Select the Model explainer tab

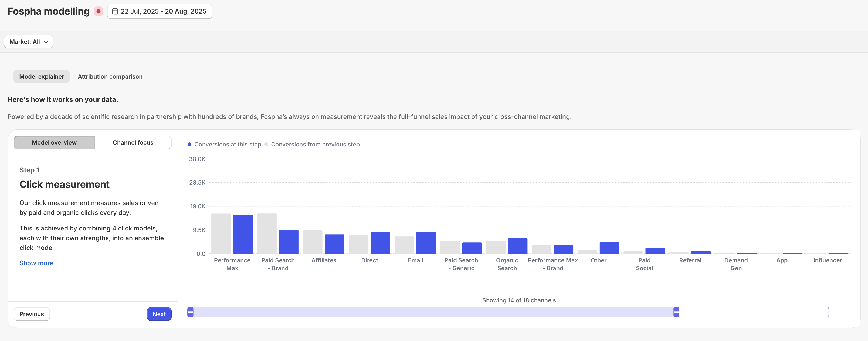[x=42, y=76]
